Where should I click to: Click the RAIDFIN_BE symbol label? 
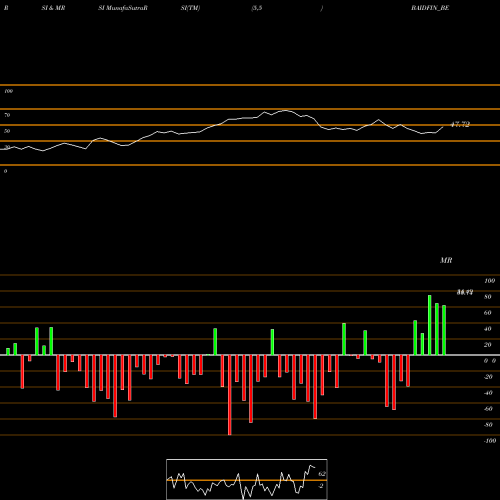(x=430, y=8)
